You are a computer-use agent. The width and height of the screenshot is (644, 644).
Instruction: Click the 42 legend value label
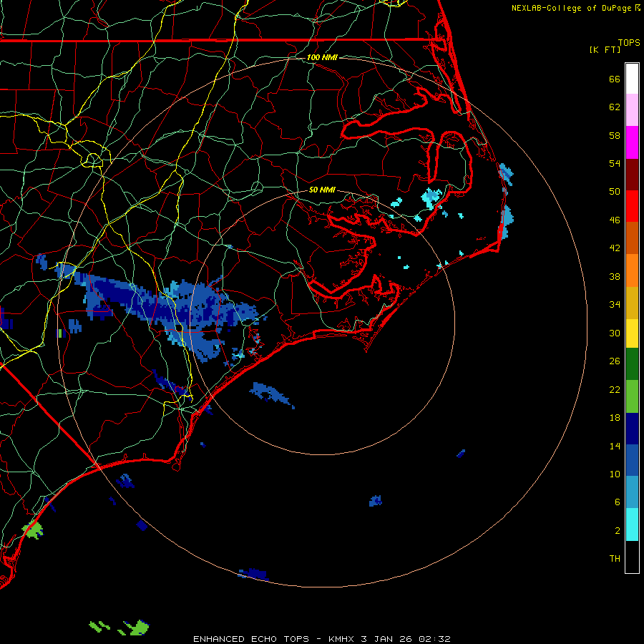click(615, 248)
